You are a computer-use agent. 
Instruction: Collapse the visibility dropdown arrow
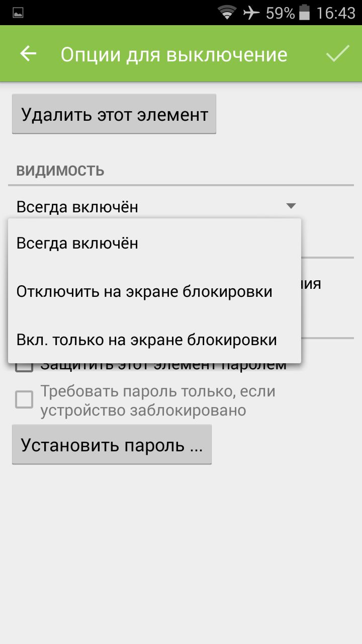point(291,206)
